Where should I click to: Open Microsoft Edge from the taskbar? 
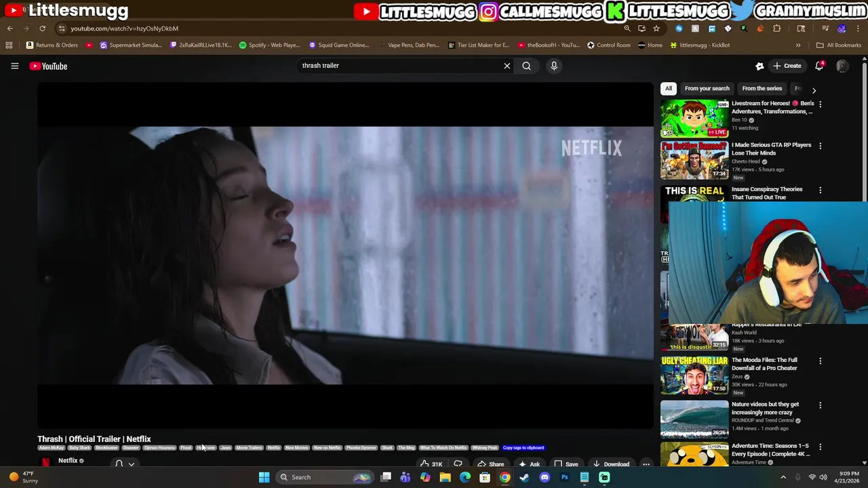(465, 477)
